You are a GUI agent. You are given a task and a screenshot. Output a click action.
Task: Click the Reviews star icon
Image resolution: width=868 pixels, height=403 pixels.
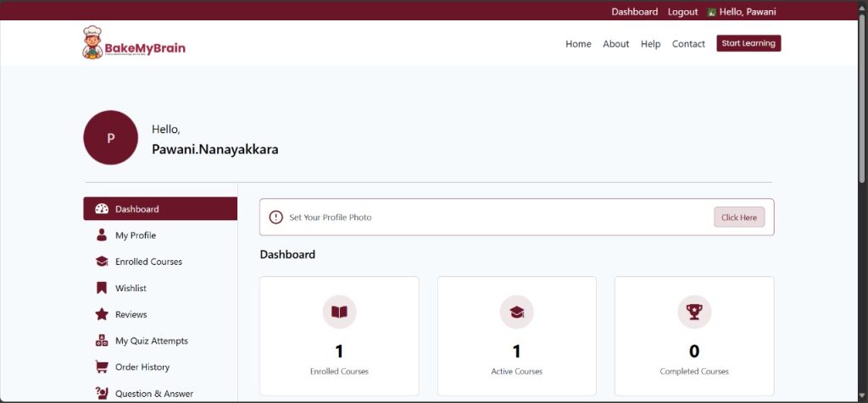pos(102,314)
